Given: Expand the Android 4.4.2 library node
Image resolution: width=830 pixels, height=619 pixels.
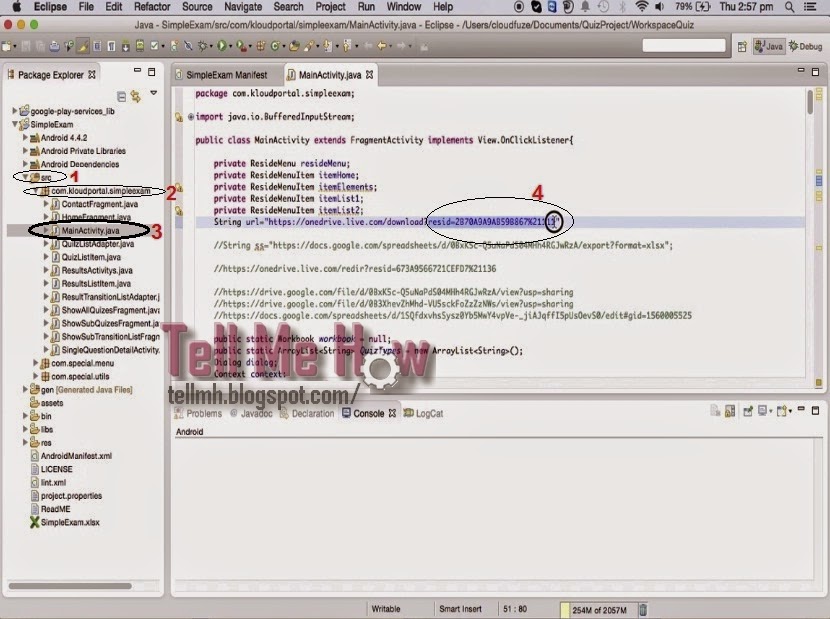Looking at the screenshot, I should point(25,138).
